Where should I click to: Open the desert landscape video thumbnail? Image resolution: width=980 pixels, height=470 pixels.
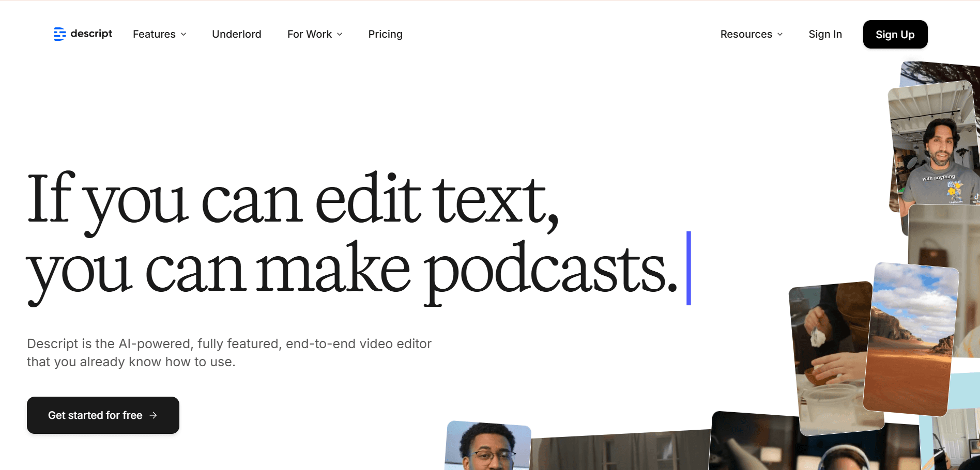click(911, 339)
